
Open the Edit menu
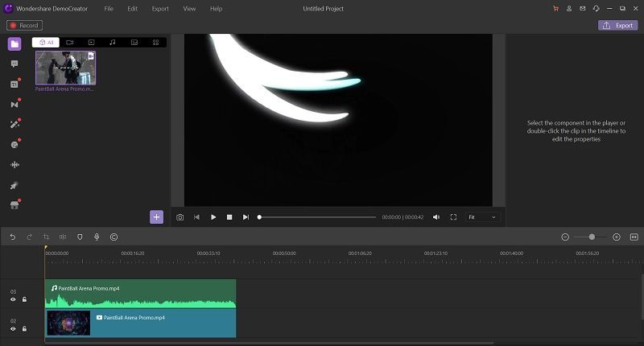132,9
